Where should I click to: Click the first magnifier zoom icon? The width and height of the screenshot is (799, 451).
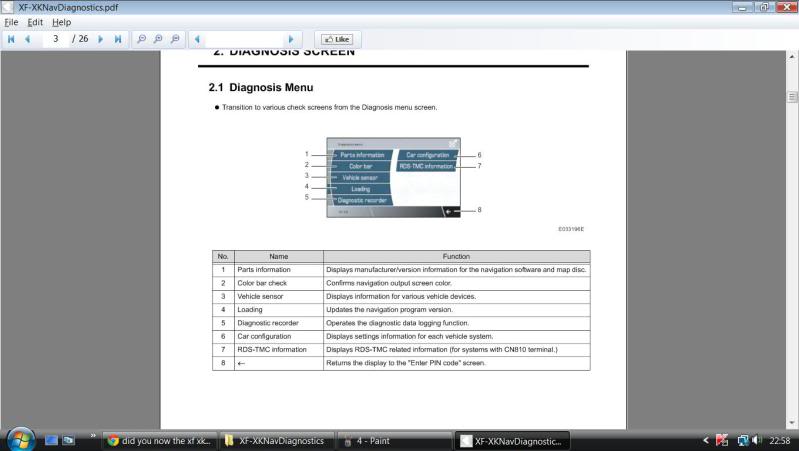click(142, 39)
